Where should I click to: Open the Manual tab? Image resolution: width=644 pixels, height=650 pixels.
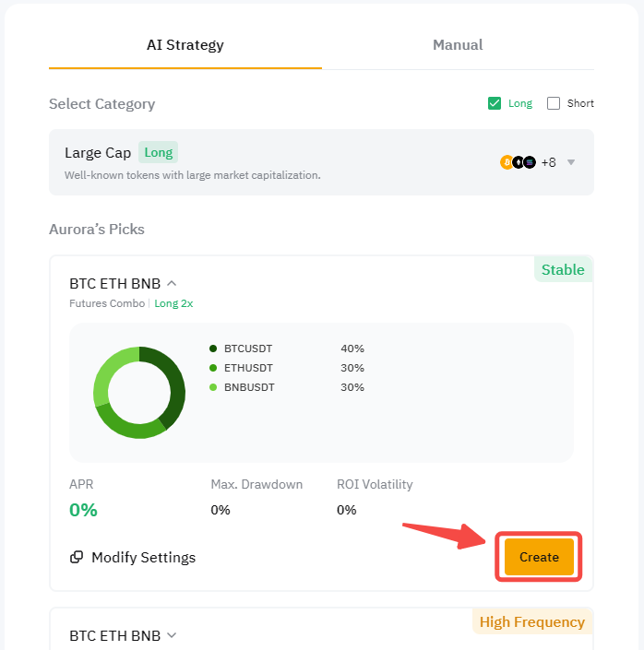tap(458, 45)
